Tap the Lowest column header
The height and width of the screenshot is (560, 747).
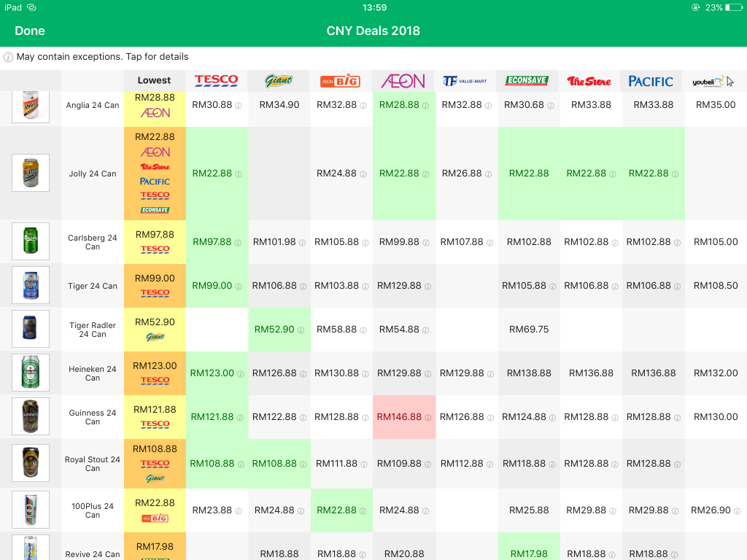click(154, 81)
